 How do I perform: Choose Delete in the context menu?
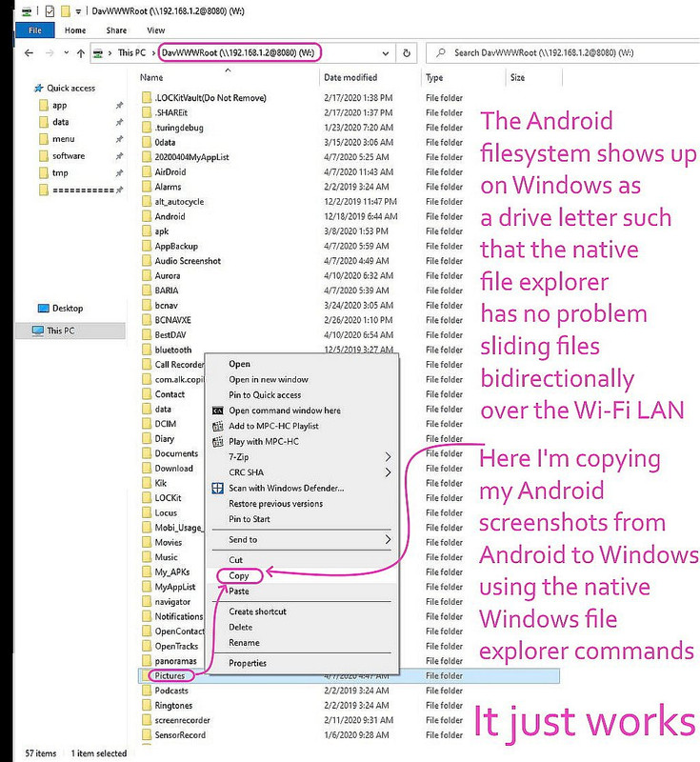240,628
